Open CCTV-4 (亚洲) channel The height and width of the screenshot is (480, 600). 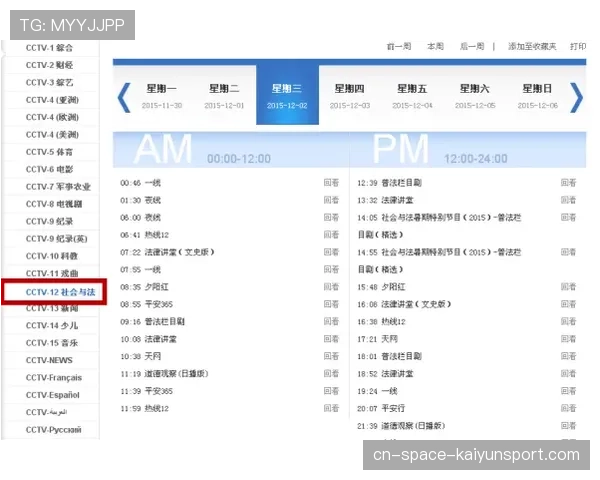(x=52, y=100)
